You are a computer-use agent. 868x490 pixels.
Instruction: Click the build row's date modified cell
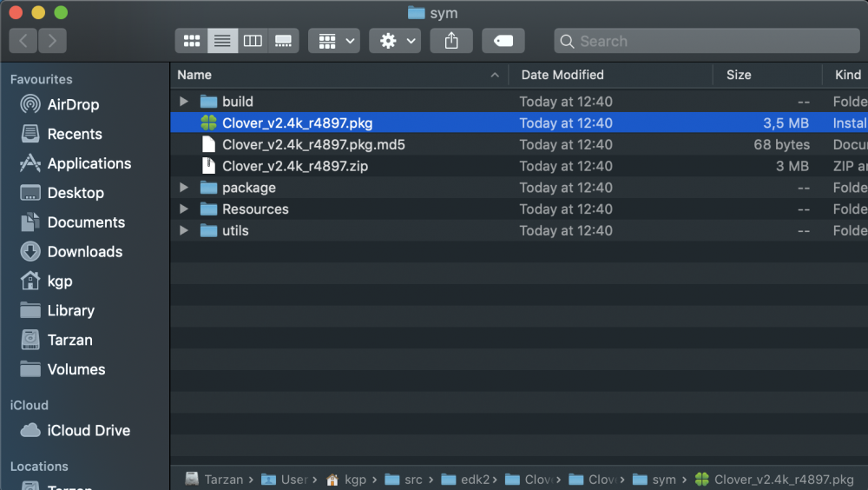(x=566, y=102)
